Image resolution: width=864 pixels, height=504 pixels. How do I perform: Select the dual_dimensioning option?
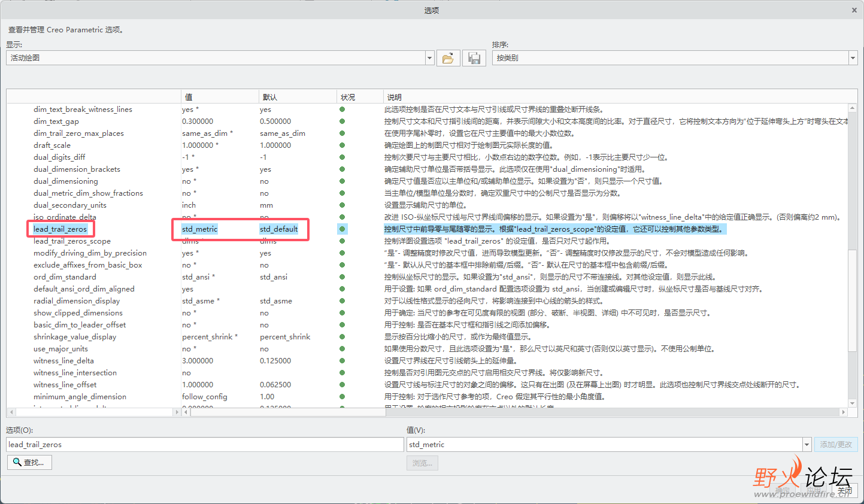tap(66, 181)
